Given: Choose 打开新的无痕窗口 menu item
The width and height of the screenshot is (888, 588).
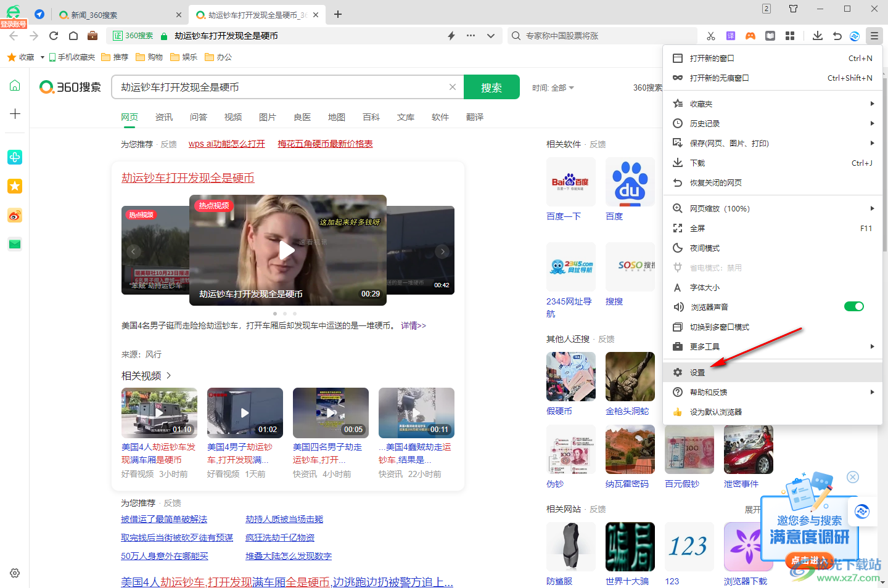Looking at the screenshot, I should [773, 78].
